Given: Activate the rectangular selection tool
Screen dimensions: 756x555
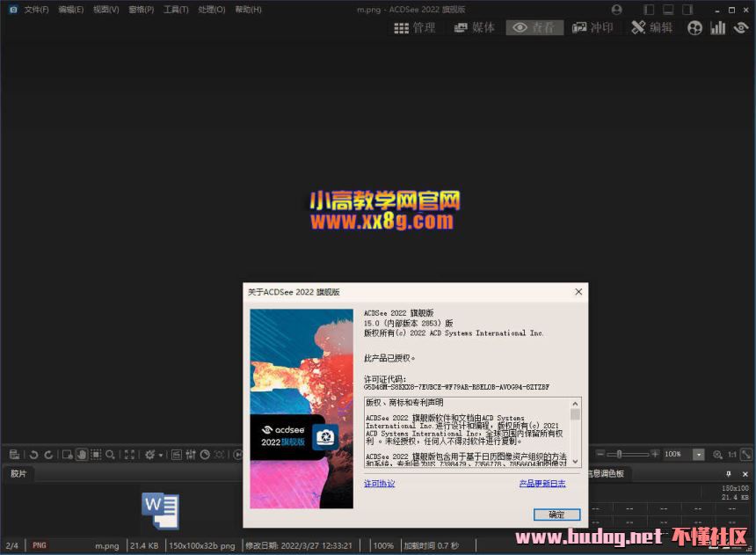Looking at the screenshot, I should (x=96, y=454).
